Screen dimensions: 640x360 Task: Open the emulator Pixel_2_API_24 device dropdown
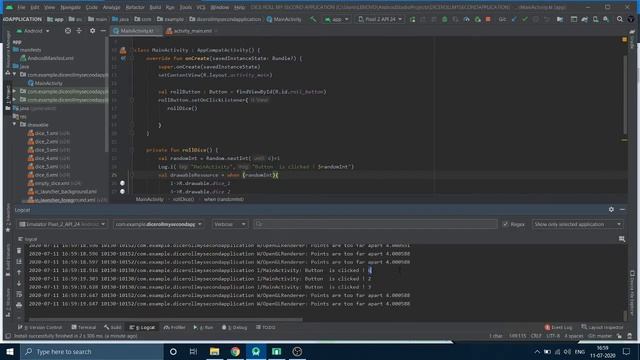(62, 224)
